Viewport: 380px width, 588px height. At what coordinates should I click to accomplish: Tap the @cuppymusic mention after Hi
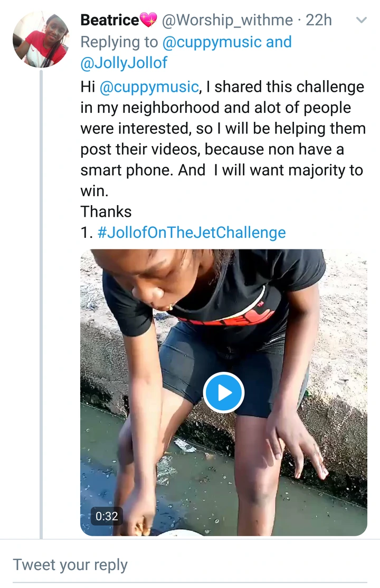[x=149, y=86]
